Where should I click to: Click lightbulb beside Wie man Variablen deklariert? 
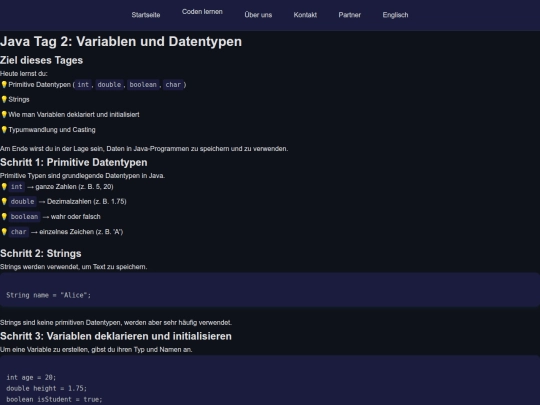click(x=4, y=114)
